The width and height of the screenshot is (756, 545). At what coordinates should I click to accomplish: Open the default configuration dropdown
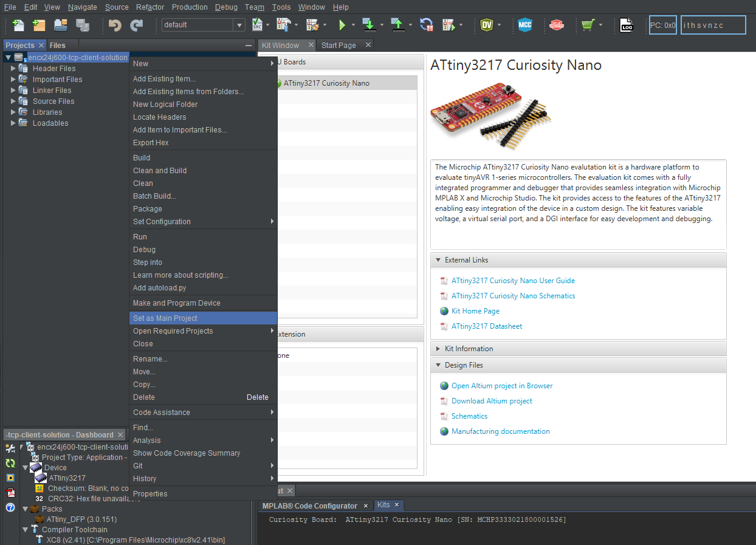239,25
